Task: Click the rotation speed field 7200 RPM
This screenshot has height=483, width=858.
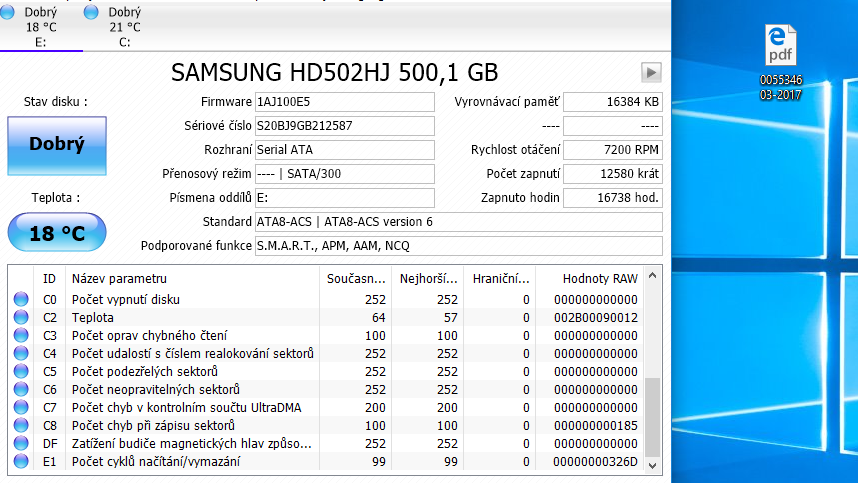Action: 613,150
